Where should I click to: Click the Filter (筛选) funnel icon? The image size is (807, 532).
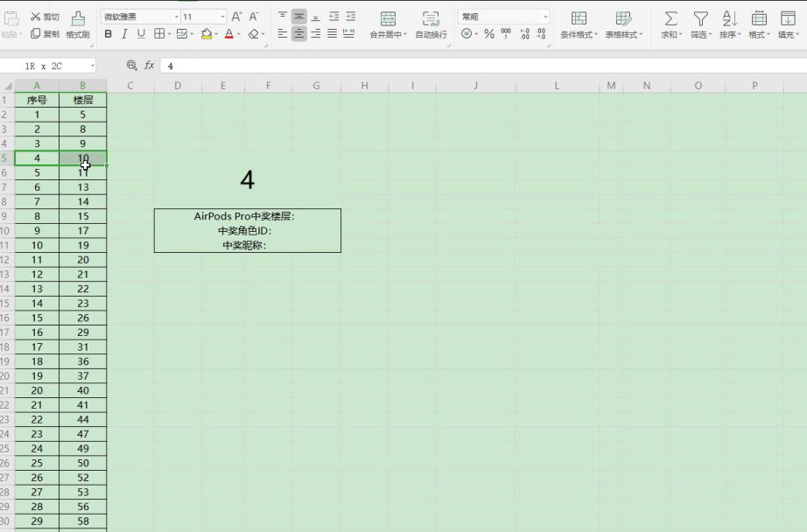700,18
